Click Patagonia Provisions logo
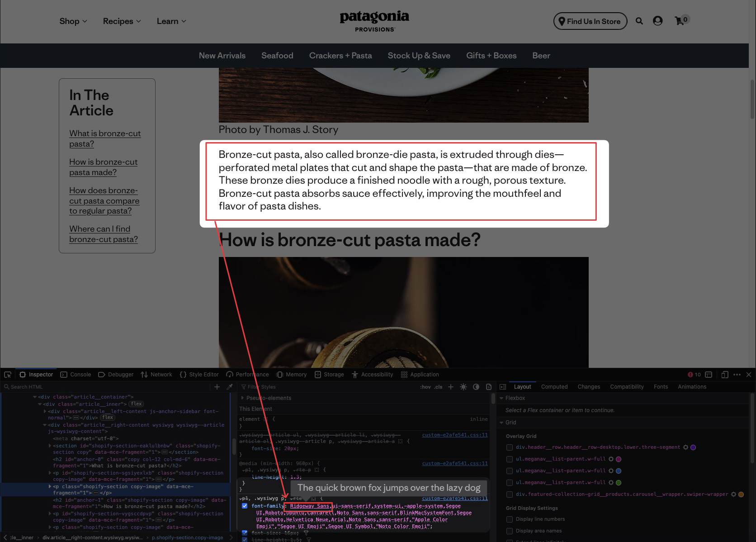 [374, 21]
